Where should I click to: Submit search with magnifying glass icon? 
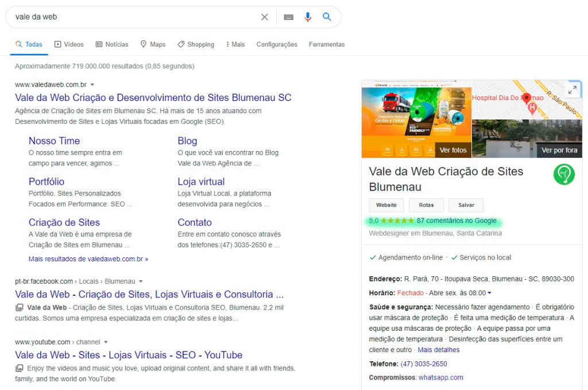click(327, 17)
